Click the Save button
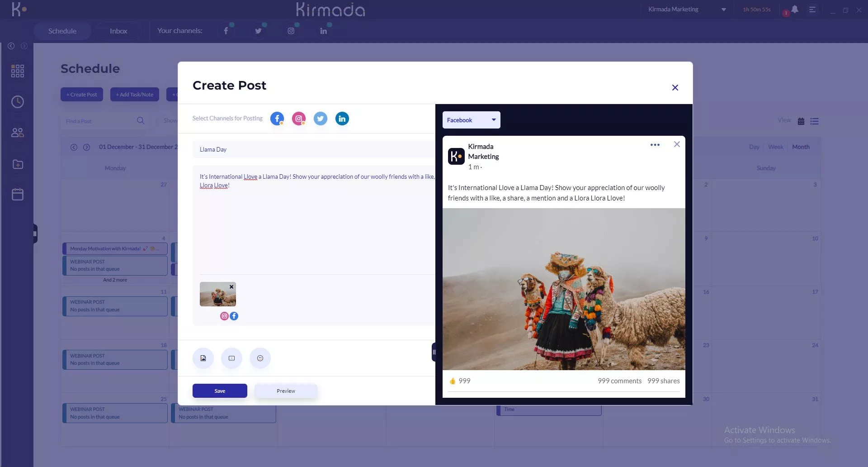868x467 pixels. point(220,391)
